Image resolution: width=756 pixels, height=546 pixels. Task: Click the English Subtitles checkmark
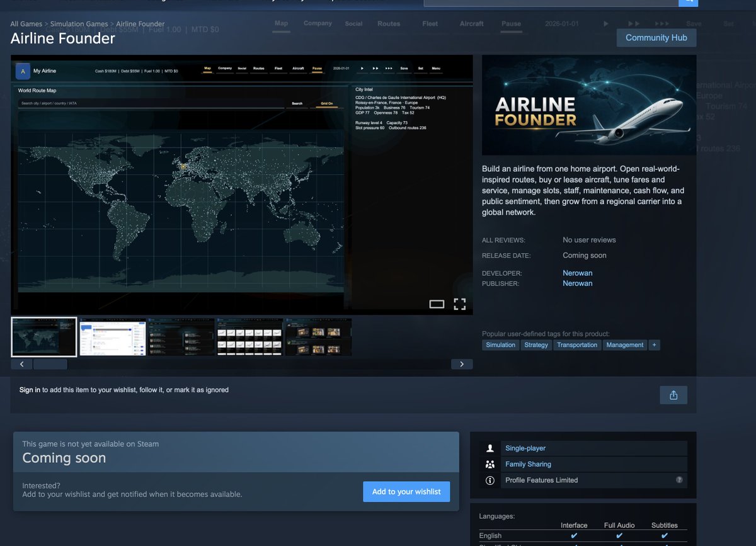click(664, 536)
